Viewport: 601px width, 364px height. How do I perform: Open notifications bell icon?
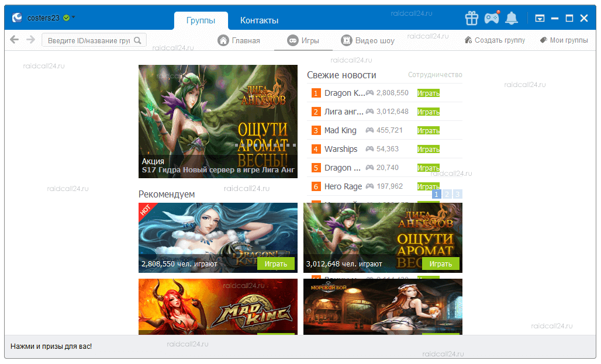[512, 18]
